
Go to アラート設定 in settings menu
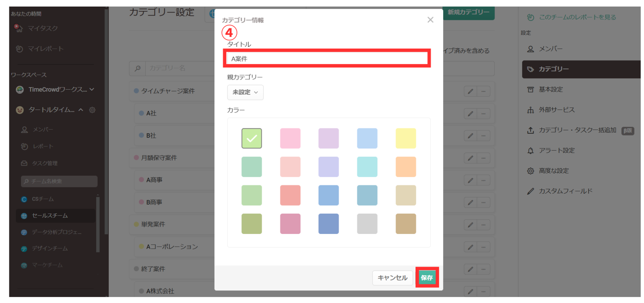click(556, 150)
